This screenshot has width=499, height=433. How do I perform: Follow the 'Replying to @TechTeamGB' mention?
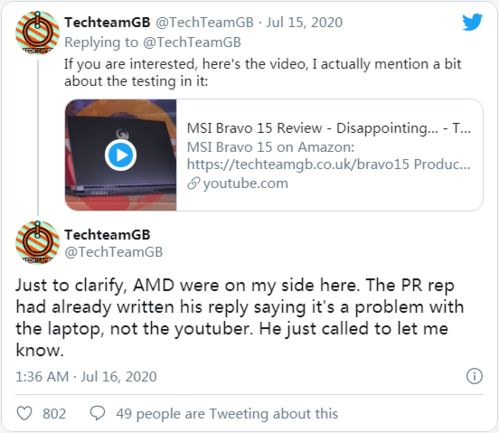(192, 42)
